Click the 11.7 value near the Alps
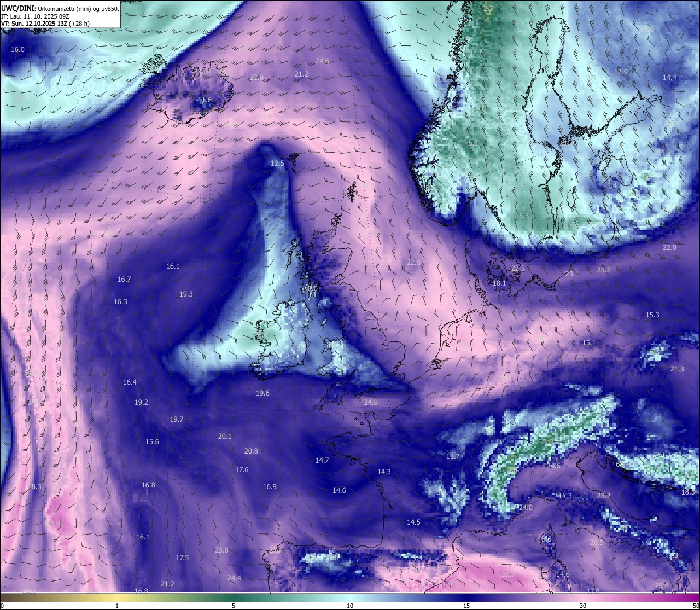Image resolution: width=700 pixels, height=610 pixels. [x=453, y=457]
